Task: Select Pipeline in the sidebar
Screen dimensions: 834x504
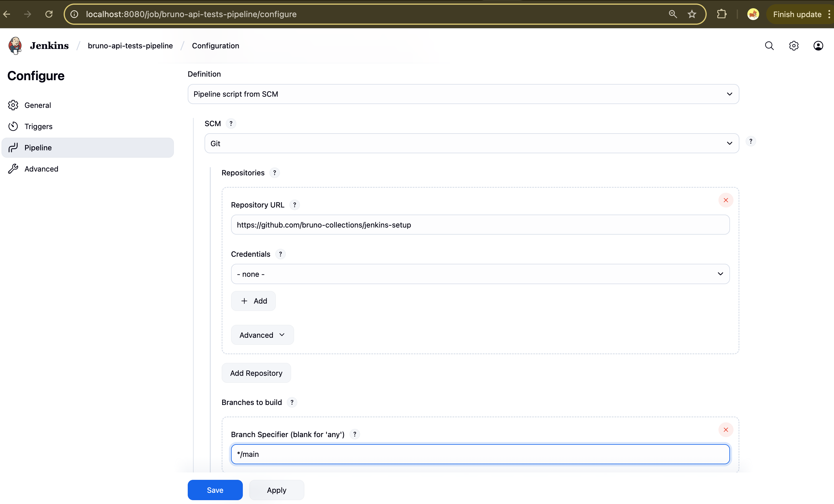Action: [x=38, y=147]
